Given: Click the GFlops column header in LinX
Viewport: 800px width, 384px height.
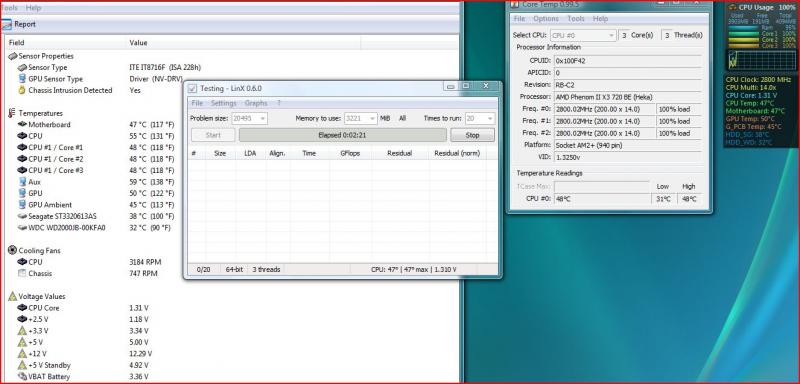Looking at the screenshot, I should (x=351, y=153).
